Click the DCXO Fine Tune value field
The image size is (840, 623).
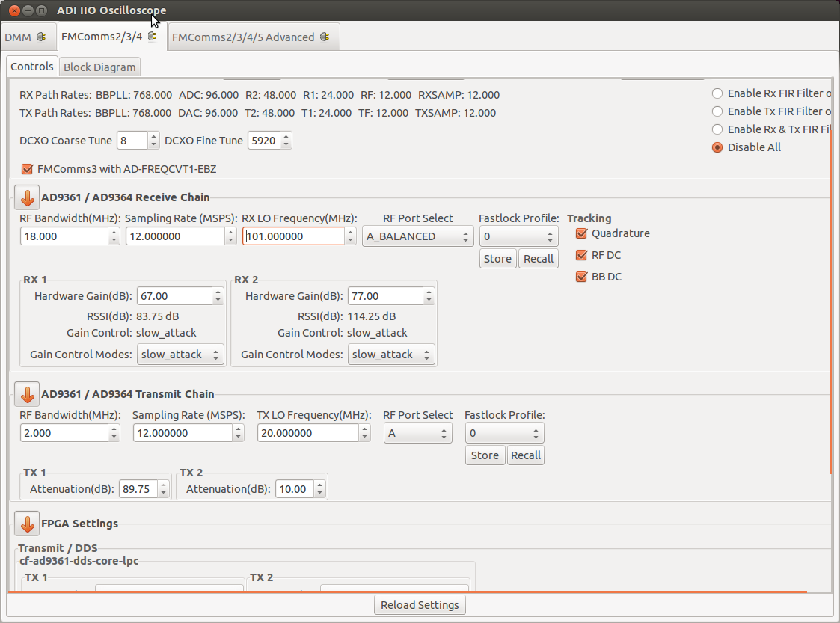pos(263,141)
